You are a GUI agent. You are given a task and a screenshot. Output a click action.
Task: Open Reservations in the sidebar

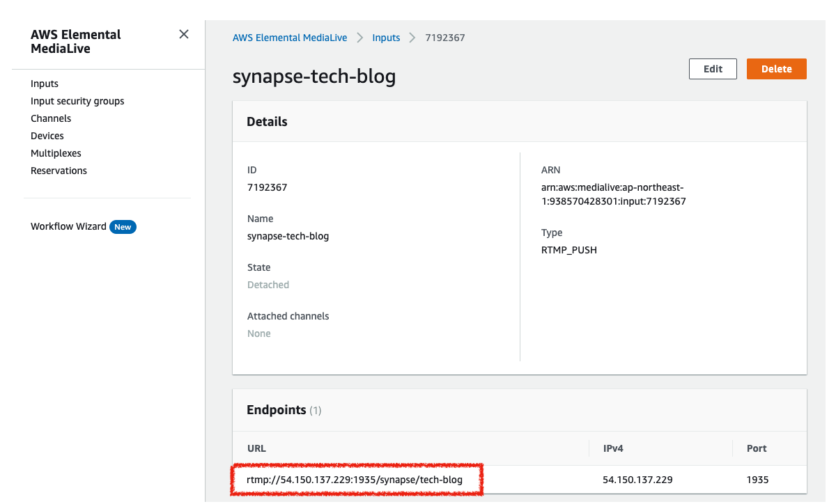tap(59, 171)
